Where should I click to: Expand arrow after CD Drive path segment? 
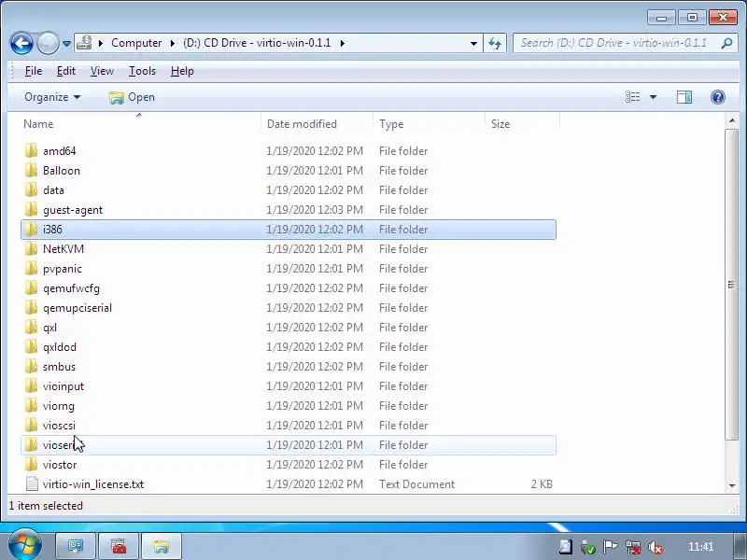coord(342,43)
